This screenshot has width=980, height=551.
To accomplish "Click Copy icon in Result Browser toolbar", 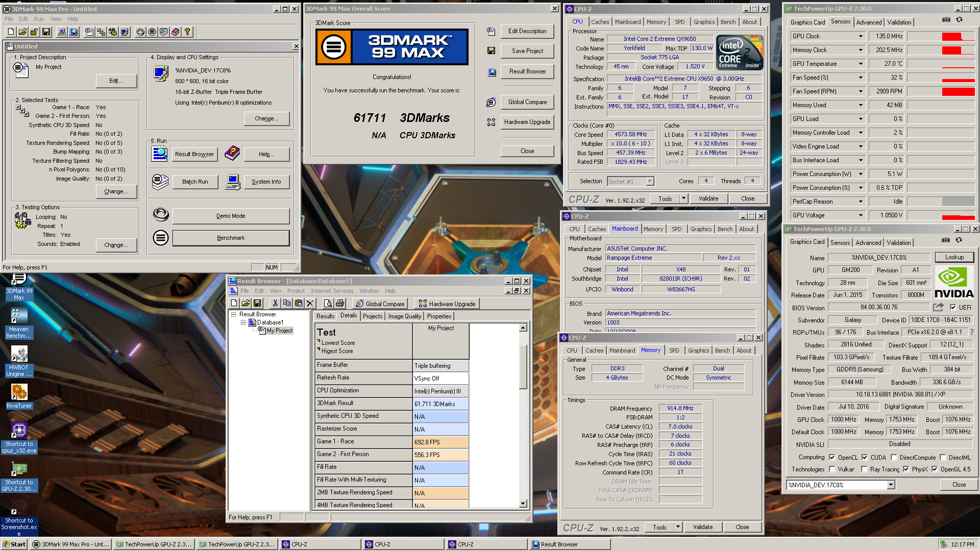I will pyautogui.click(x=287, y=303).
